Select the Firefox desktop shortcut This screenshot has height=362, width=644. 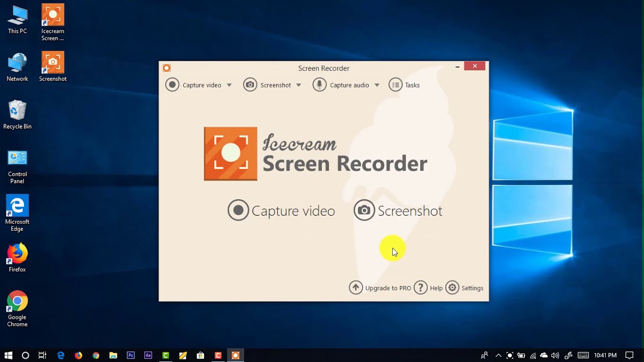[17, 258]
